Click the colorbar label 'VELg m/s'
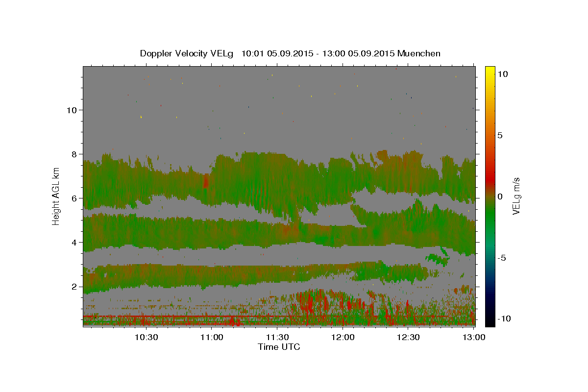Screen dimensions: 588x392 tap(516, 196)
